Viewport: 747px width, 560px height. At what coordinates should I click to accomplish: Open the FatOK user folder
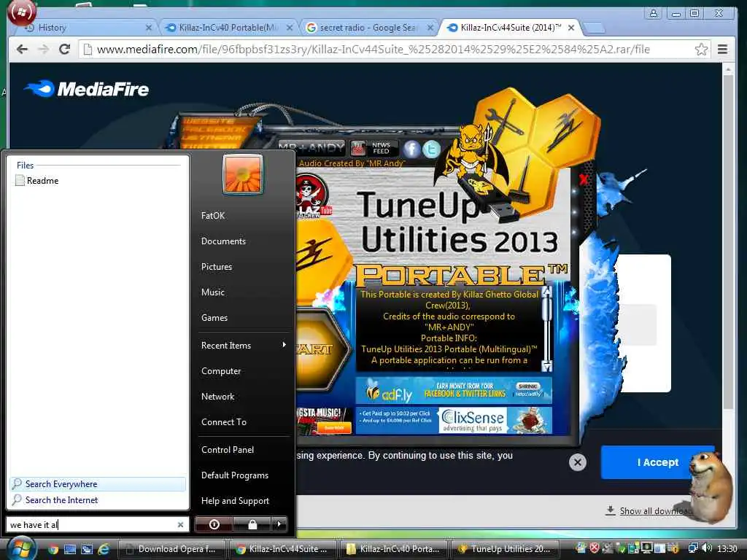pyautogui.click(x=213, y=215)
